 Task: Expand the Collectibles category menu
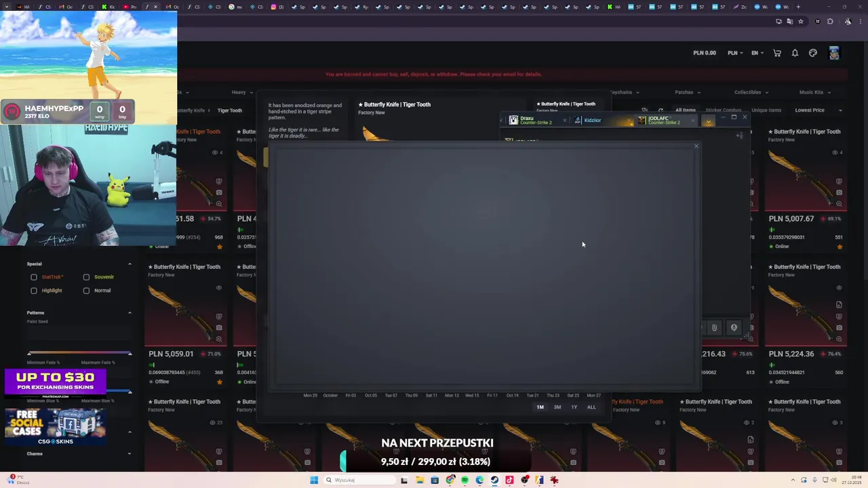point(751,92)
